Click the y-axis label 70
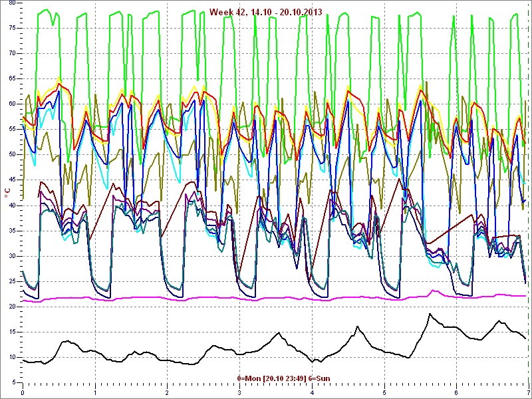This screenshot has height=399, width=532. tap(11, 53)
